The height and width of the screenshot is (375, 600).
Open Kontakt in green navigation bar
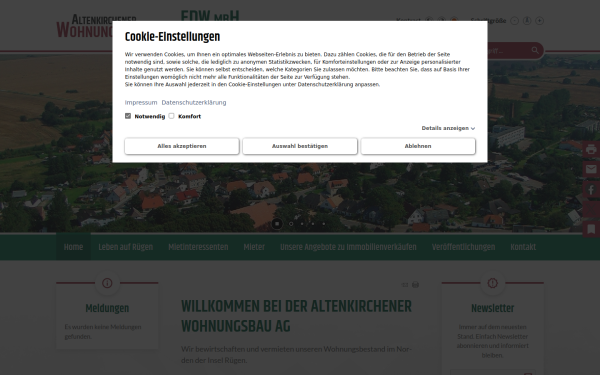pos(523,247)
